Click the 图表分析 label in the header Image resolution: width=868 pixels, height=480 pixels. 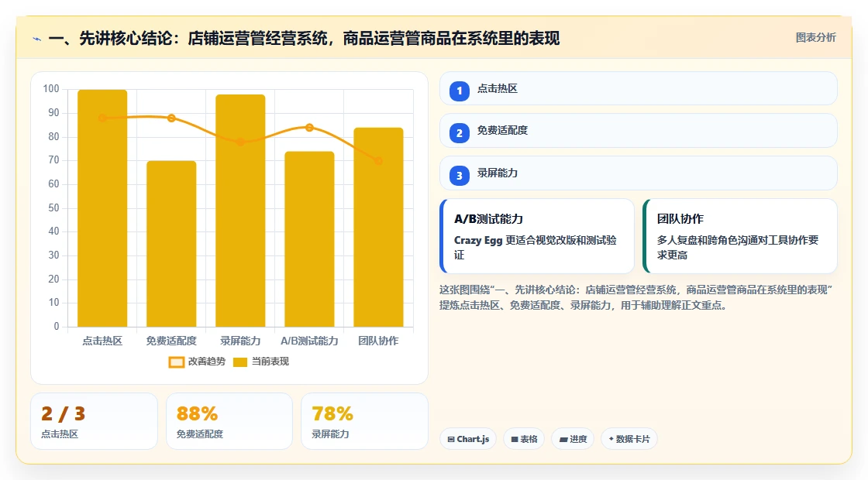pos(815,38)
